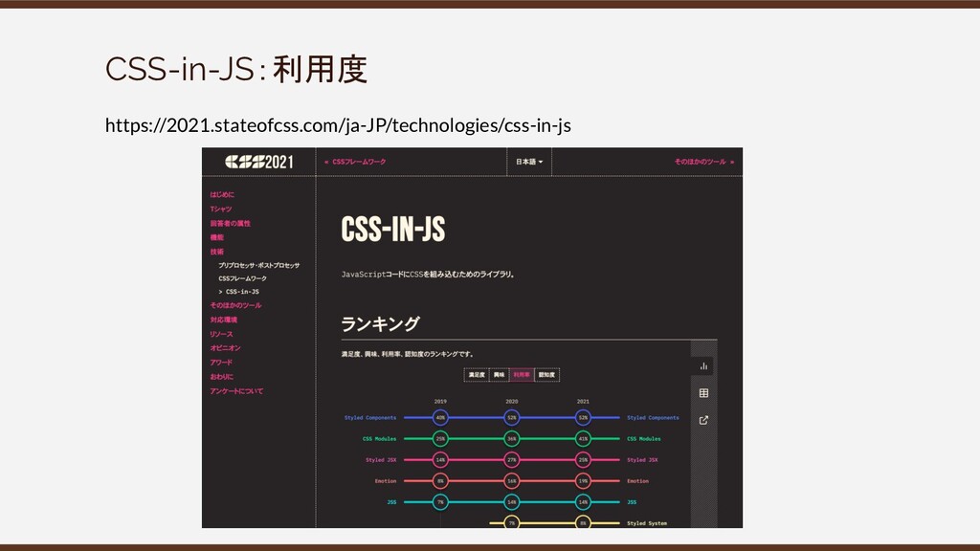Select the active 利用率 tab

522,375
